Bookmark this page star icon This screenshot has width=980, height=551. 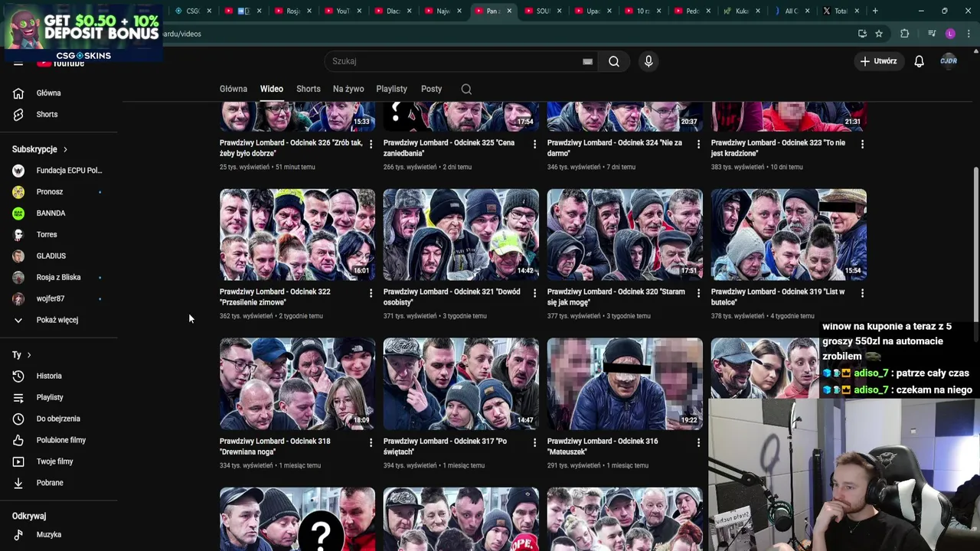pyautogui.click(x=879, y=34)
